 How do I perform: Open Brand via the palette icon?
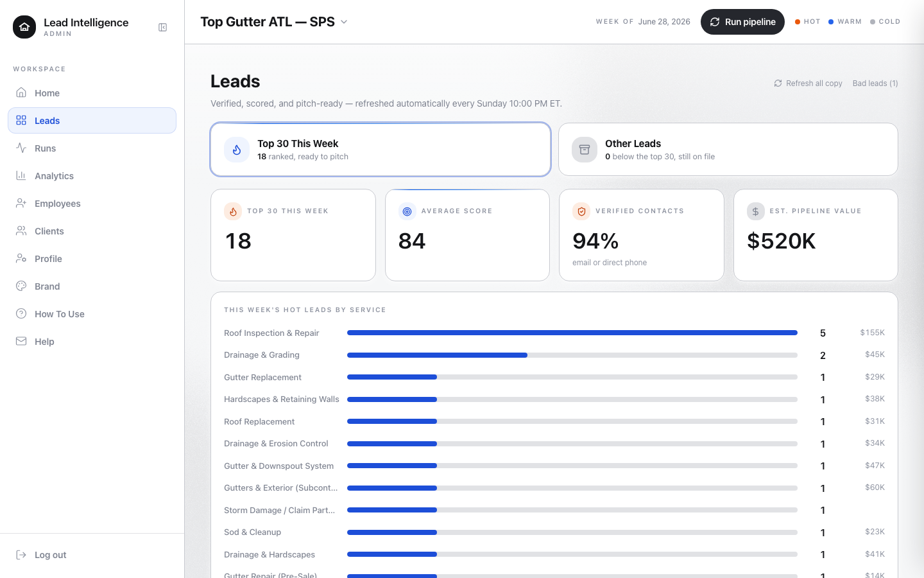pos(21,286)
